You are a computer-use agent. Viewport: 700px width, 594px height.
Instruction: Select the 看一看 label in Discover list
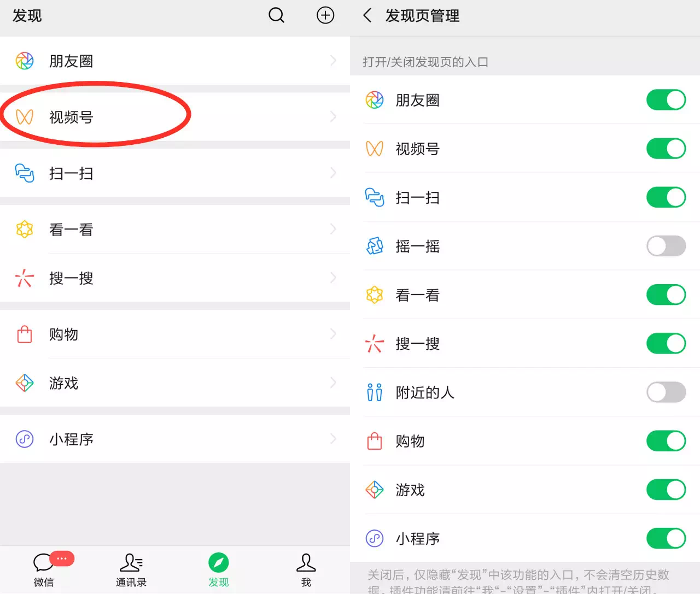pyautogui.click(x=71, y=230)
